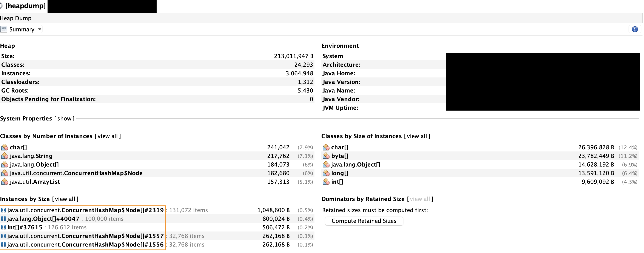The width and height of the screenshot is (644, 253).
Task: Click the java.util.ArrayList class icon
Action: click(5, 182)
